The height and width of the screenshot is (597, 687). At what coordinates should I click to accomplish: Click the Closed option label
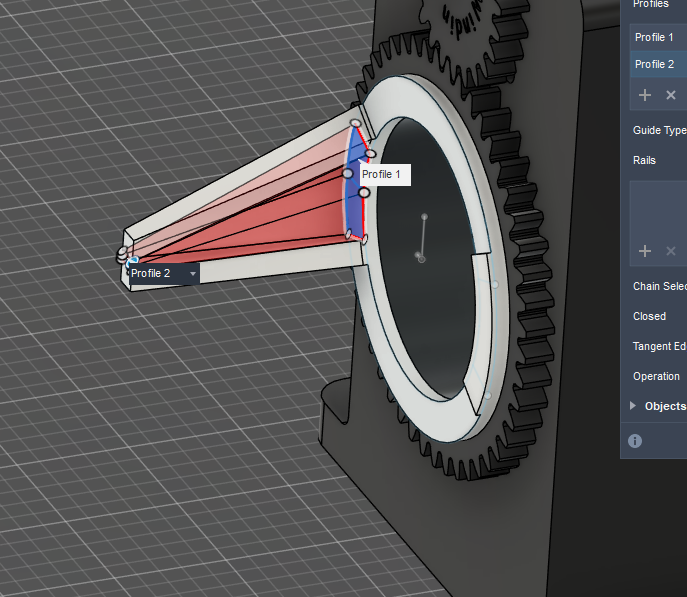coord(649,316)
